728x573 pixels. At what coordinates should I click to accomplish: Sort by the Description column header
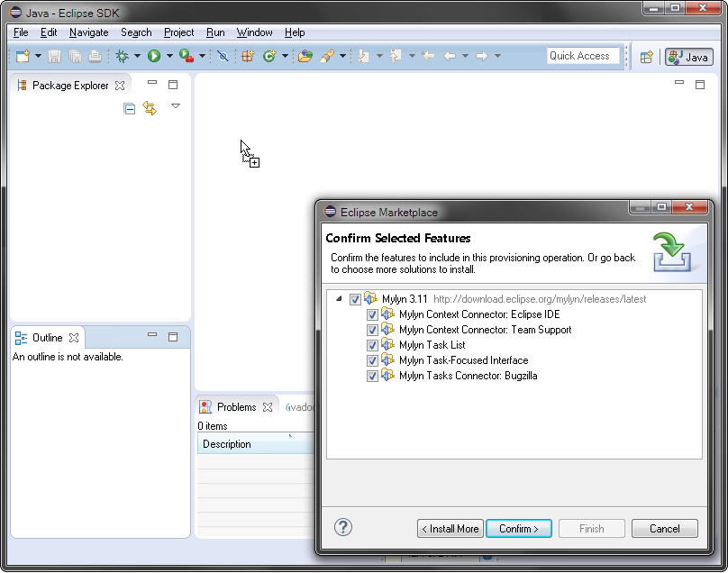click(256, 444)
